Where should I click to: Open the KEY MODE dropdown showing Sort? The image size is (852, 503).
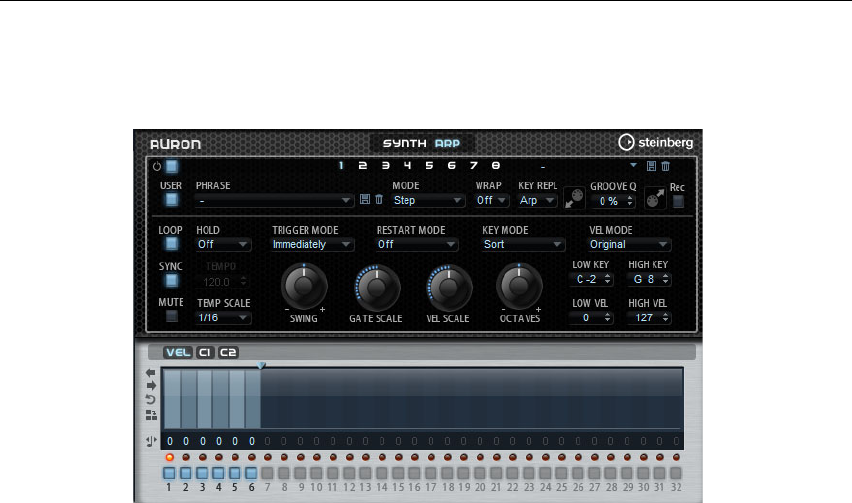[x=523, y=244]
